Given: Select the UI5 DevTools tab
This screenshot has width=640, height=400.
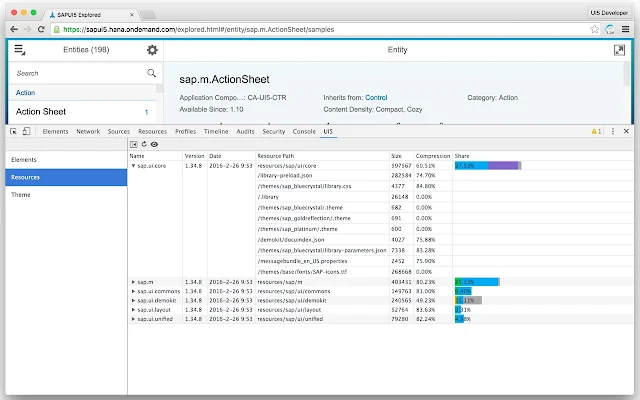Looking at the screenshot, I should pos(328,131).
